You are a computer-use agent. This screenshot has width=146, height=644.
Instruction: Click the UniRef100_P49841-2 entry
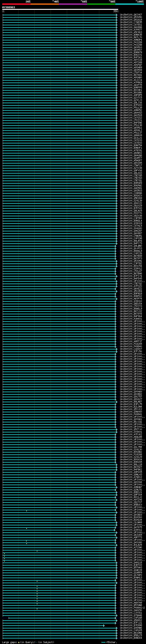coord(132,608)
